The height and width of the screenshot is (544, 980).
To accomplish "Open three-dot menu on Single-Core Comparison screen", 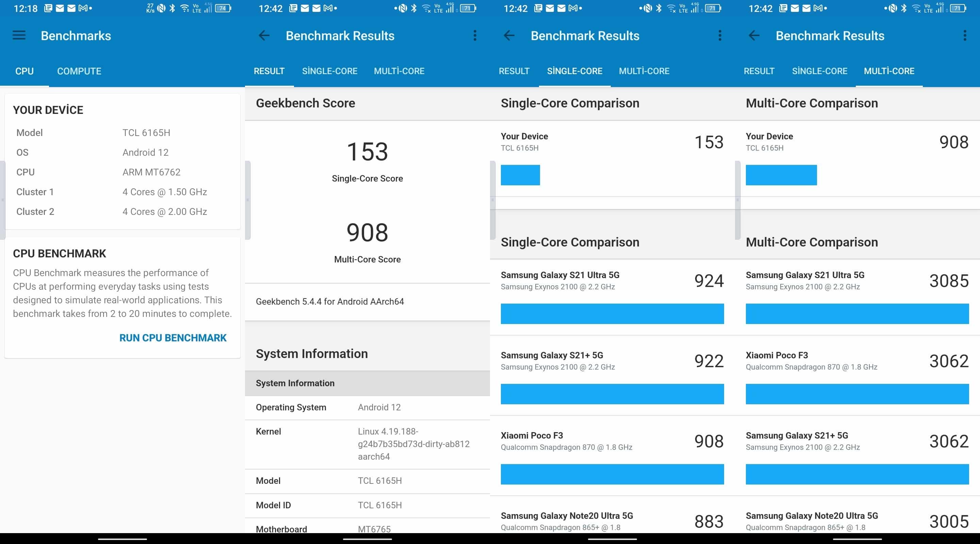I will pos(720,36).
